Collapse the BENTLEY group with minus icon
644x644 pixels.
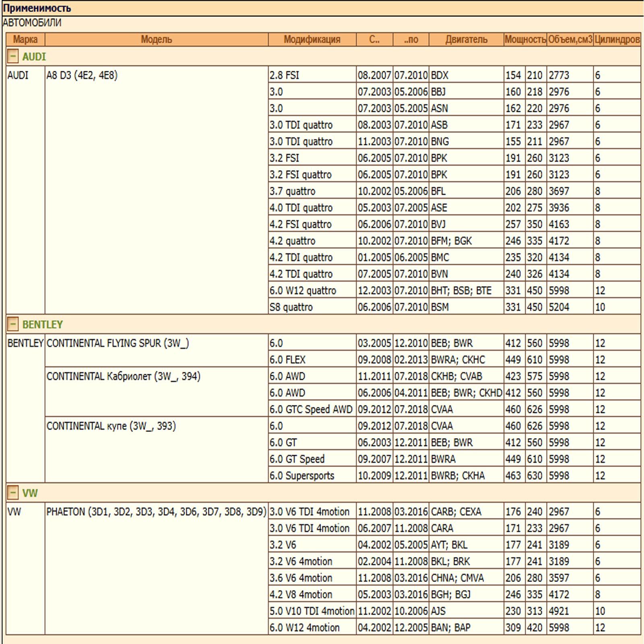12,324
